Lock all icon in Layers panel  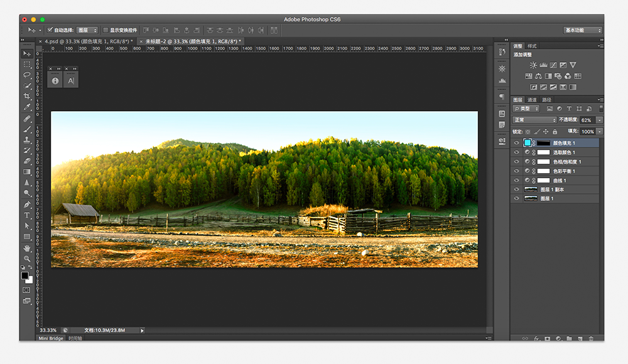click(555, 132)
